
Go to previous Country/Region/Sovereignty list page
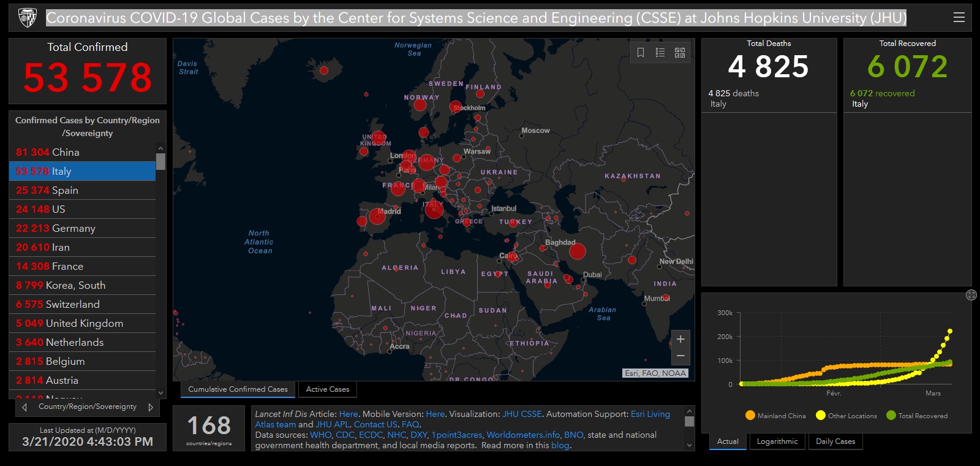tap(24, 407)
